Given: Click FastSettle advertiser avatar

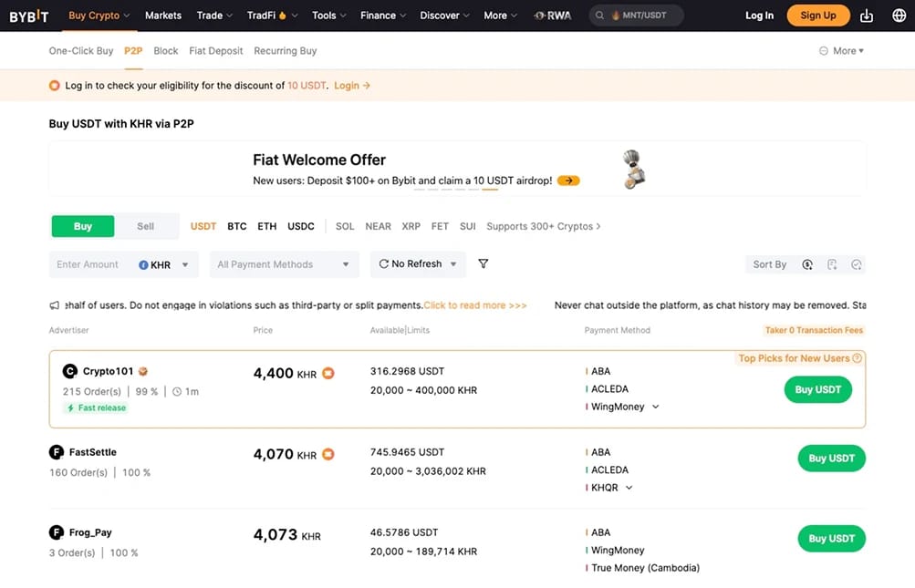Looking at the screenshot, I should [56, 452].
